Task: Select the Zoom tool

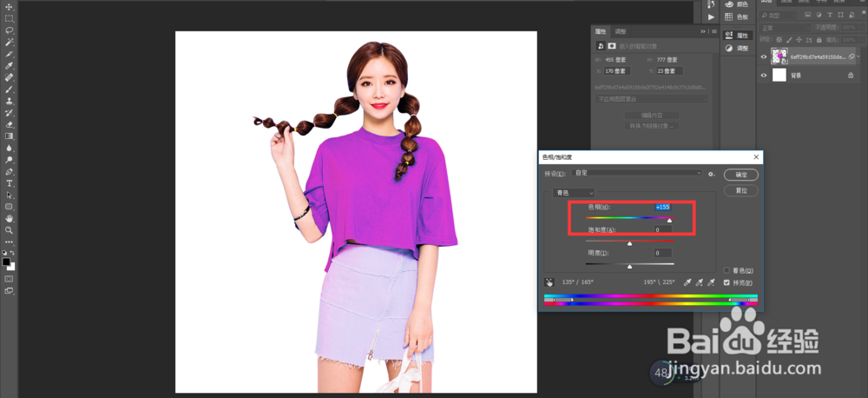Action: coord(9,230)
